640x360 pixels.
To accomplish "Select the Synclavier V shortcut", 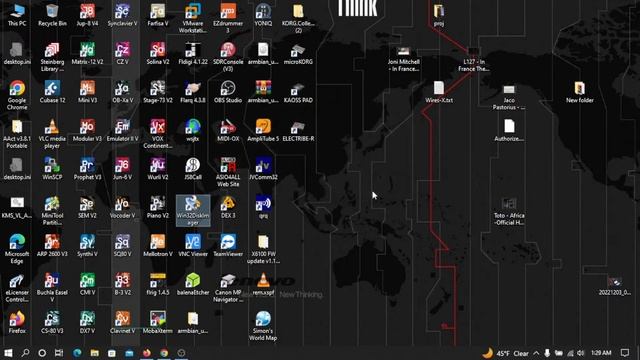I will (x=122, y=16).
